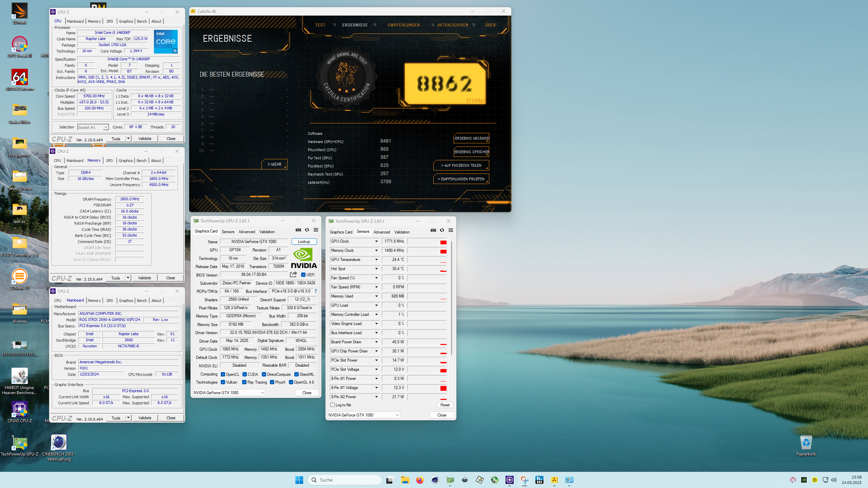Switch to SPD tab in CPU-Z Memory window
Viewport: 868px width, 488px height.
(109, 161)
